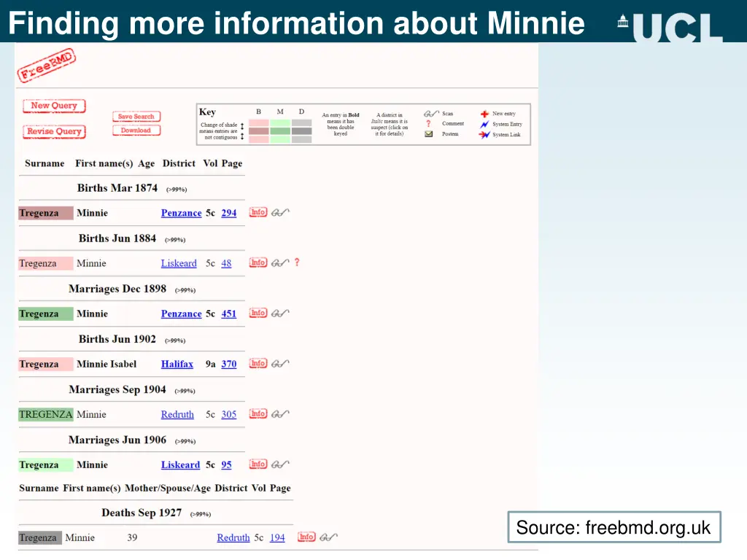Click the age value 39 in death row
The height and width of the screenshot is (560, 747).
[x=132, y=537]
